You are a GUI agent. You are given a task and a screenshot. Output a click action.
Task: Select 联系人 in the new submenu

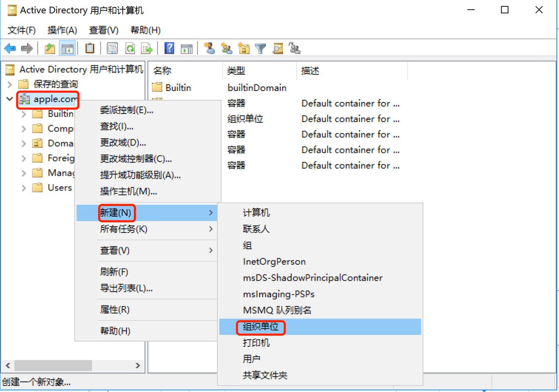320,229
